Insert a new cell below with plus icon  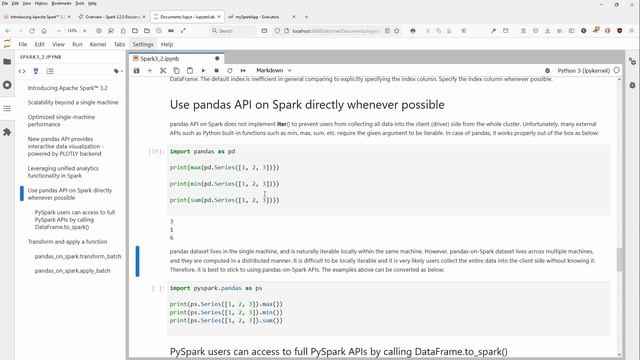click(x=150, y=71)
